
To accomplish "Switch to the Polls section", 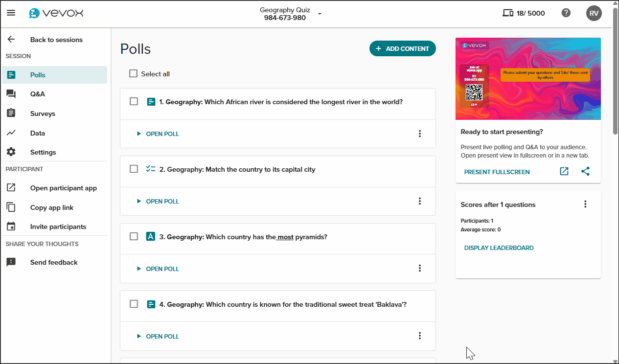I will click(x=37, y=74).
